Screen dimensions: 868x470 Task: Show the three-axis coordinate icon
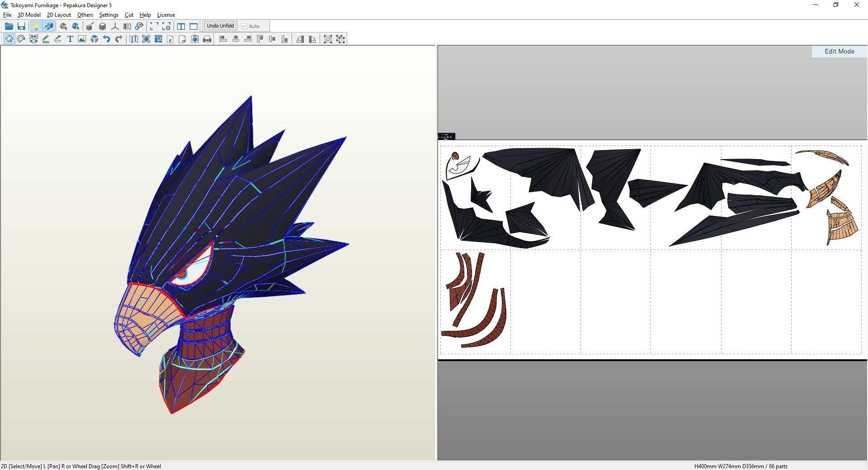tap(115, 26)
